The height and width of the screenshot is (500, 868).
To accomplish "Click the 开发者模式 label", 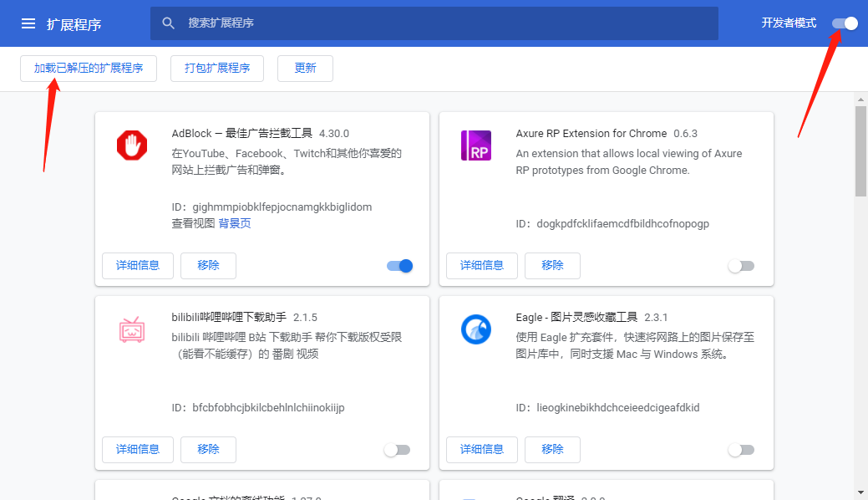I will (789, 23).
